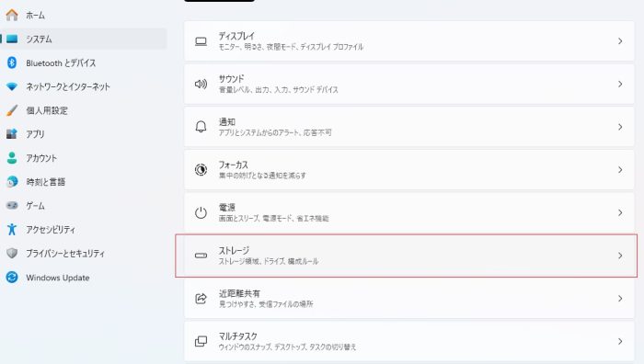Expand フォーカス with its chevron arrow
The image size is (644, 364).
tap(620, 170)
